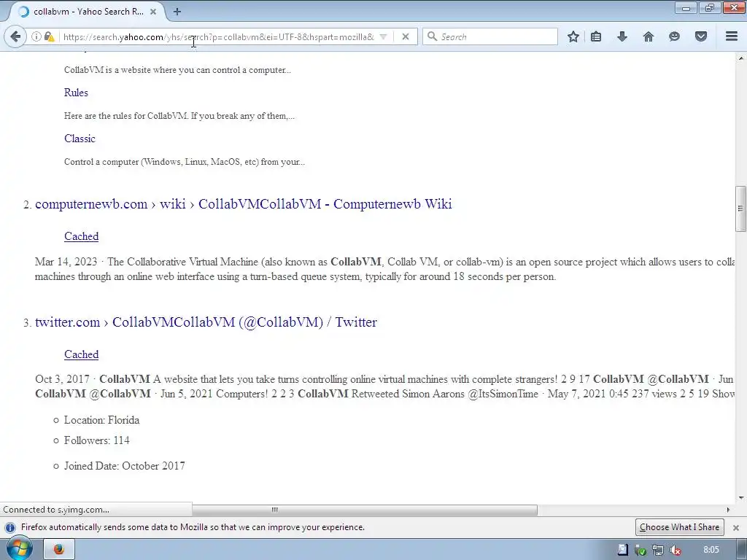Click the text "Location: Florida"
Screen dimensions: 747x560
coord(102,420)
